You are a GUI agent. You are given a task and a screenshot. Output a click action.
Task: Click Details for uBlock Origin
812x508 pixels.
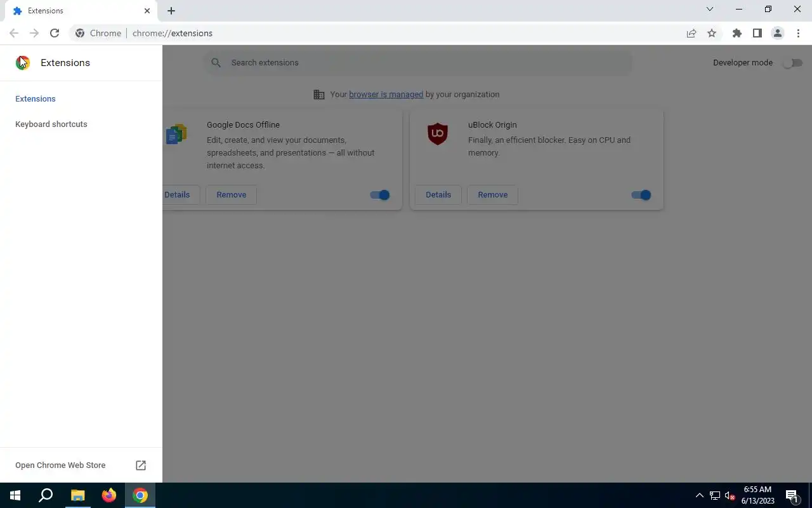pyautogui.click(x=438, y=195)
